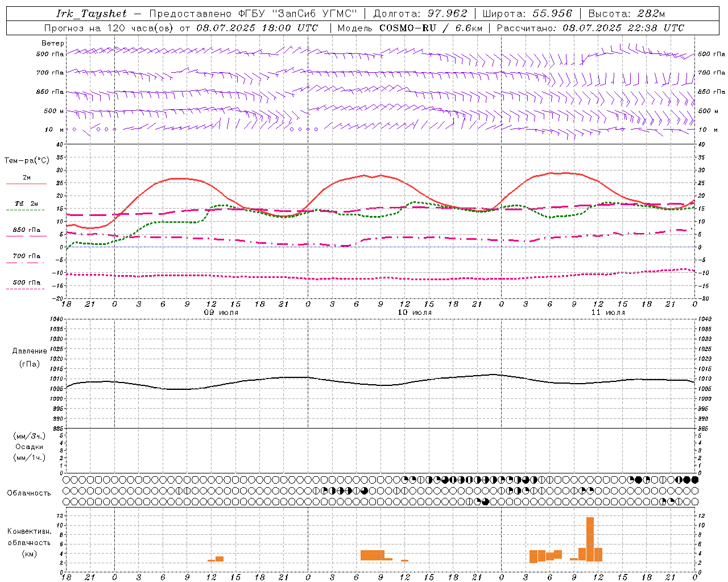
Task: Click the Конвективн. label
Action: (30, 531)
